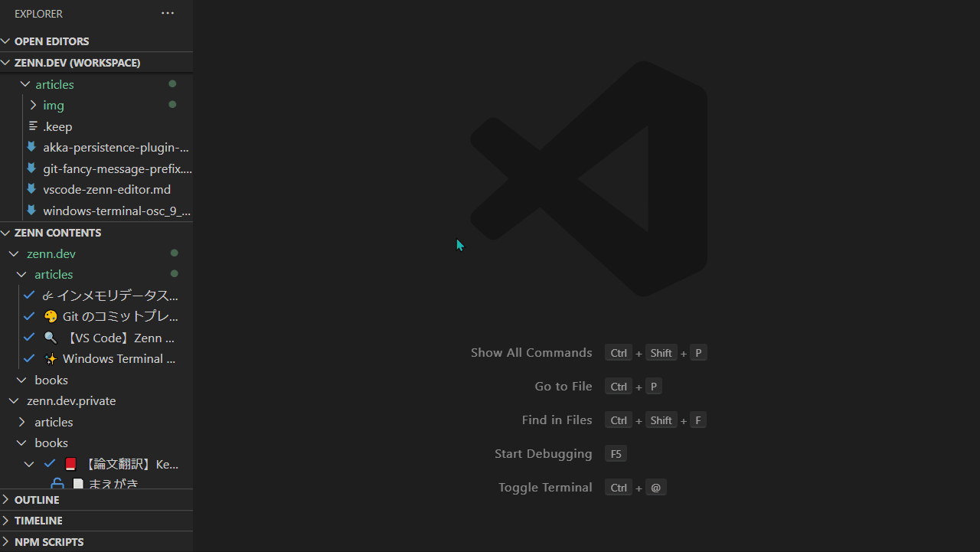980x552 pixels.
Task: Click the Start Debugging hint
Action: pos(544,453)
